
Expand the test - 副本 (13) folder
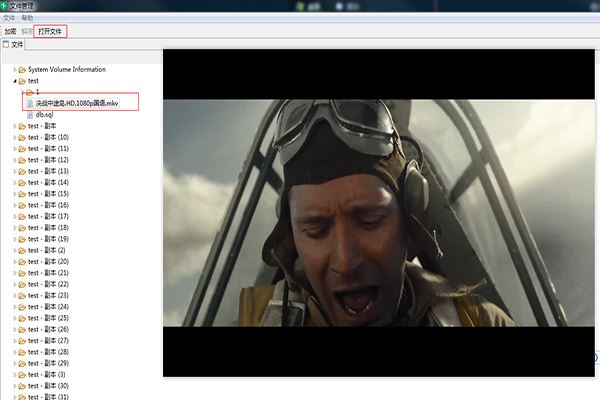point(15,171)
